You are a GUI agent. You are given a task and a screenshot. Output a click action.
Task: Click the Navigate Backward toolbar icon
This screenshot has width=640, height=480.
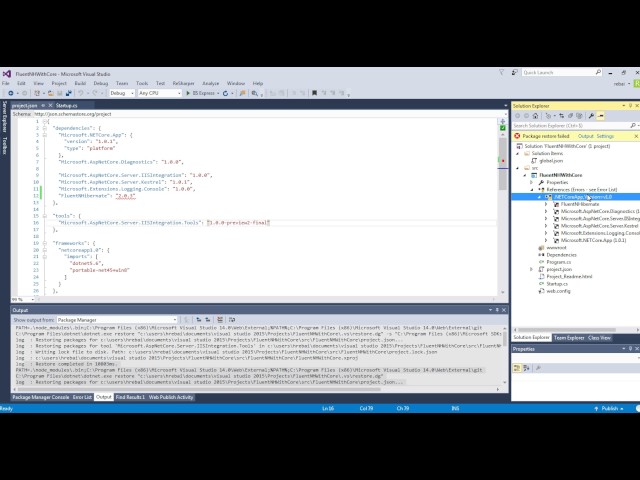[11, 93]
